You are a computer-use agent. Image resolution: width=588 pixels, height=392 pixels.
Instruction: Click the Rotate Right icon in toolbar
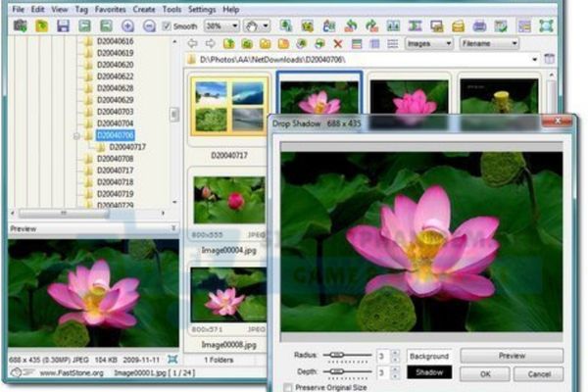tap(372, 25)
